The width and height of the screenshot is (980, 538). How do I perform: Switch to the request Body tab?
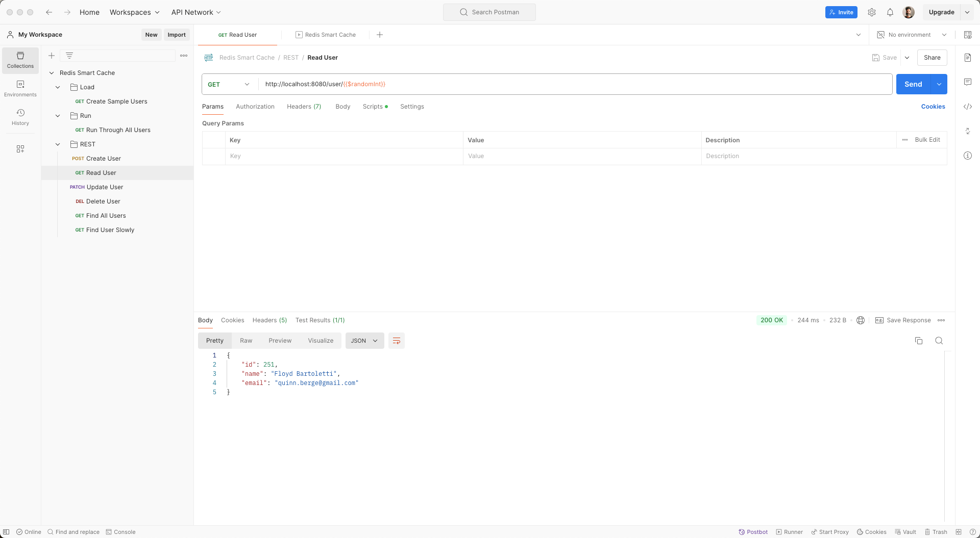pos(343,107)
